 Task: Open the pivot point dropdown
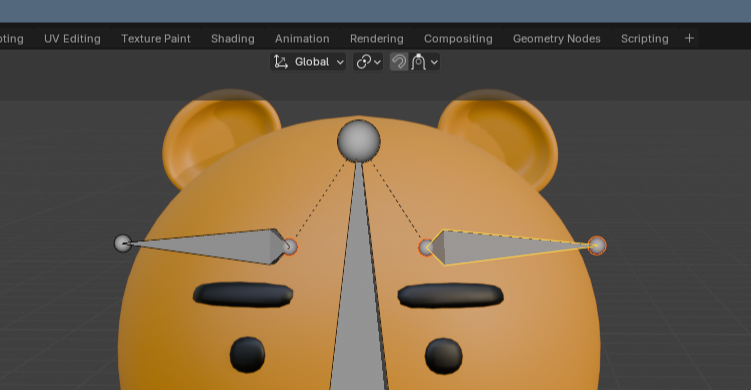pyautogui.click(x=368, y=62)
